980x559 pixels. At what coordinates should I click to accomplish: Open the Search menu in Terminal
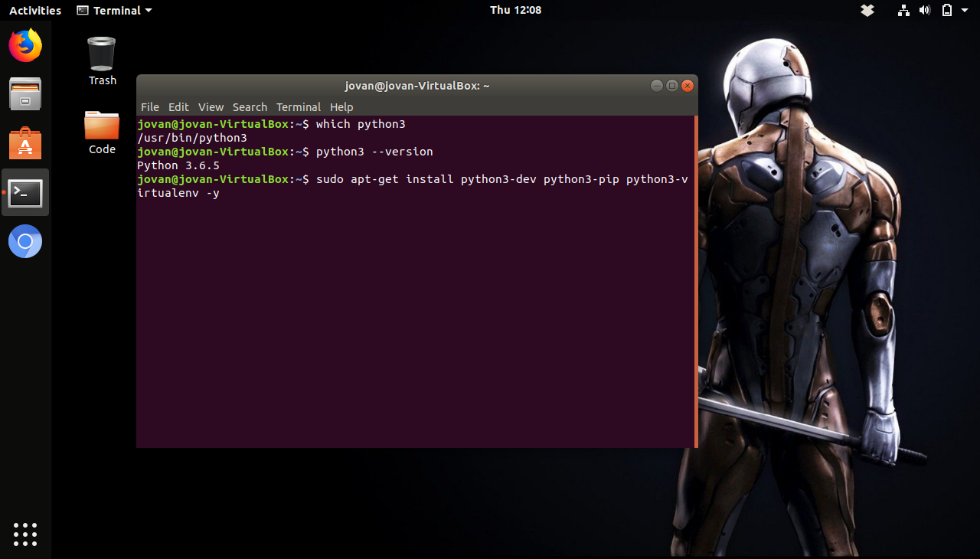click(250, 107)
